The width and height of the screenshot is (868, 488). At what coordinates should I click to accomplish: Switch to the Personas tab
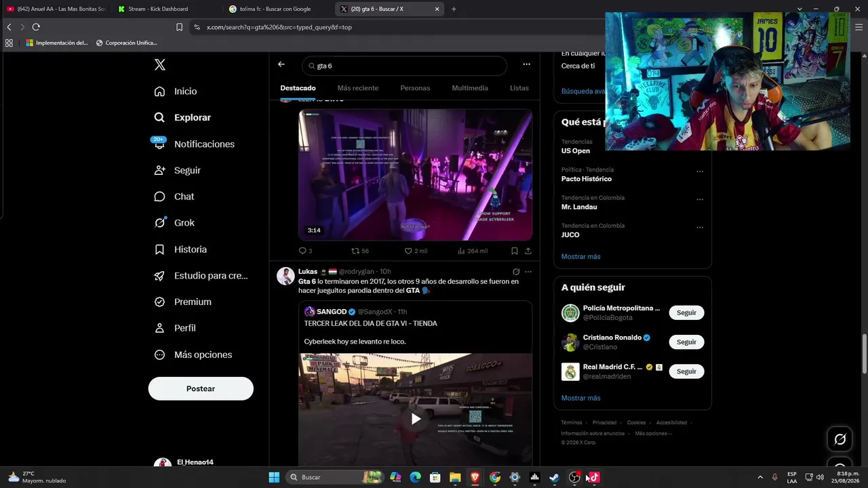[x=415, y=88]
